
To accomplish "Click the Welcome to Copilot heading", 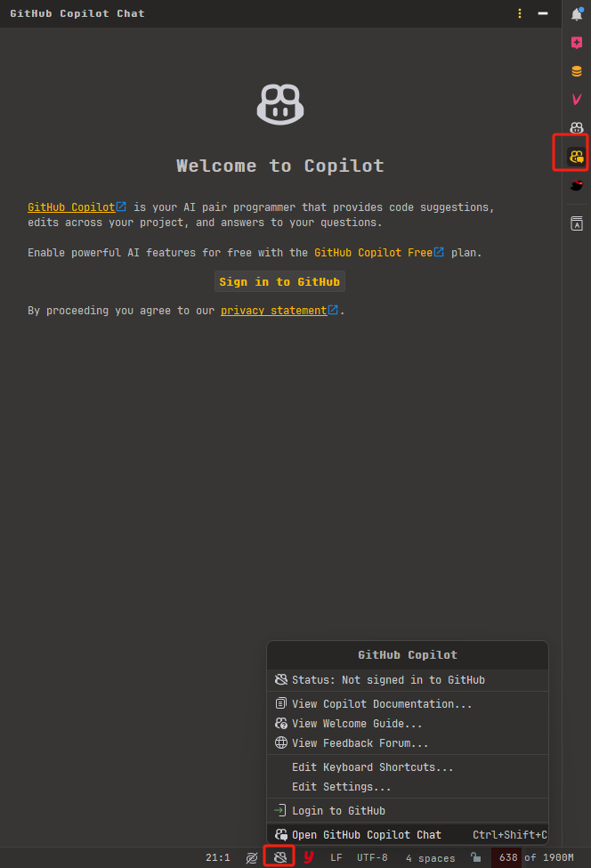I will (280, 166).
